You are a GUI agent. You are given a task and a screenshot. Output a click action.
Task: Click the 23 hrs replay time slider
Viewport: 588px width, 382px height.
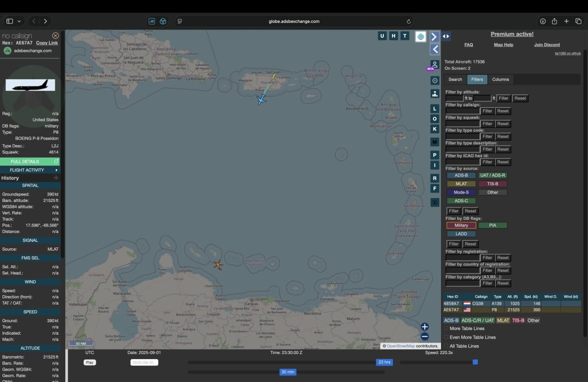coord(384,362)
